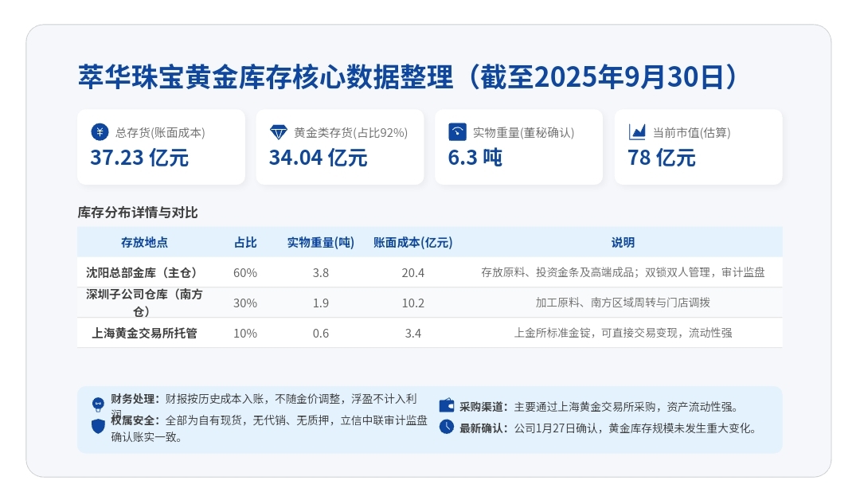Click the 实物重量(吨) column header
The image size is (860, 504).
tap(321, 242)
